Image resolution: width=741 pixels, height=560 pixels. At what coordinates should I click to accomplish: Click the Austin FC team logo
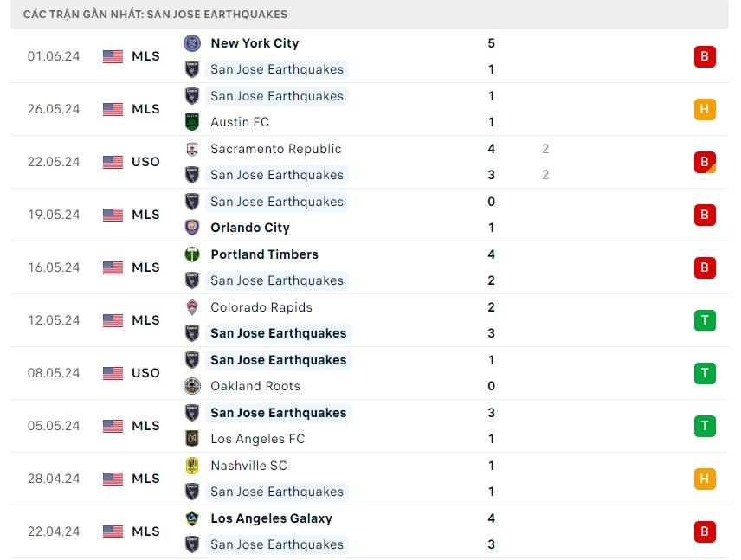(192, 122)
